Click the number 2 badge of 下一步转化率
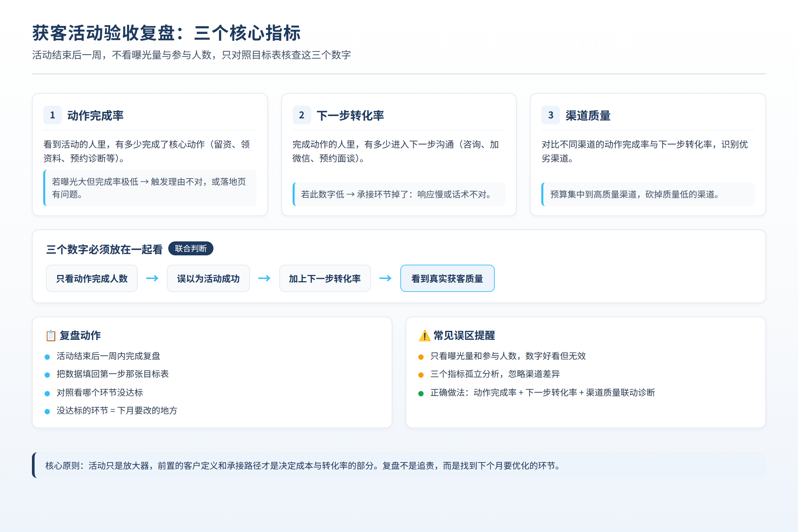798x532 pixels. click(302, 115)
